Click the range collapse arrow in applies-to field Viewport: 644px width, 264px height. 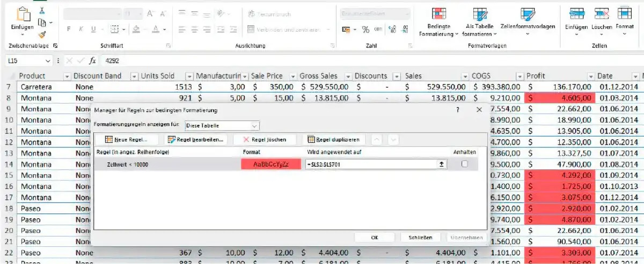(442, 165)
